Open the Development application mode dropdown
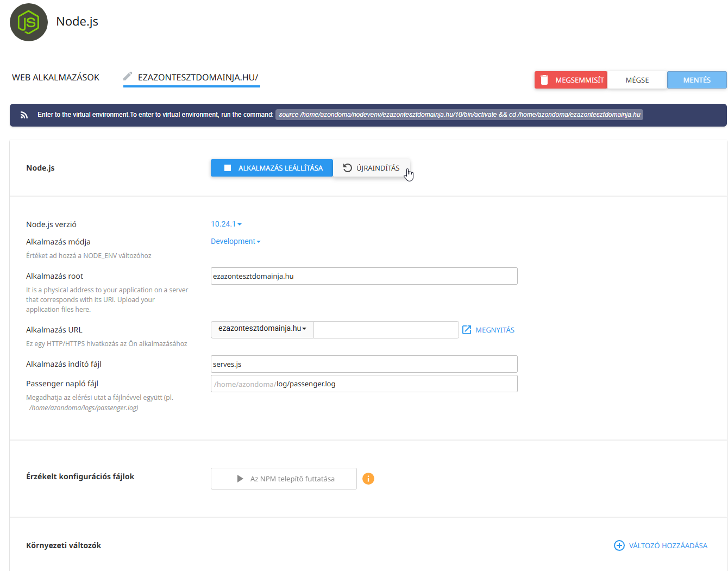This screenshot has height=571, width=728. click(235, 241)
